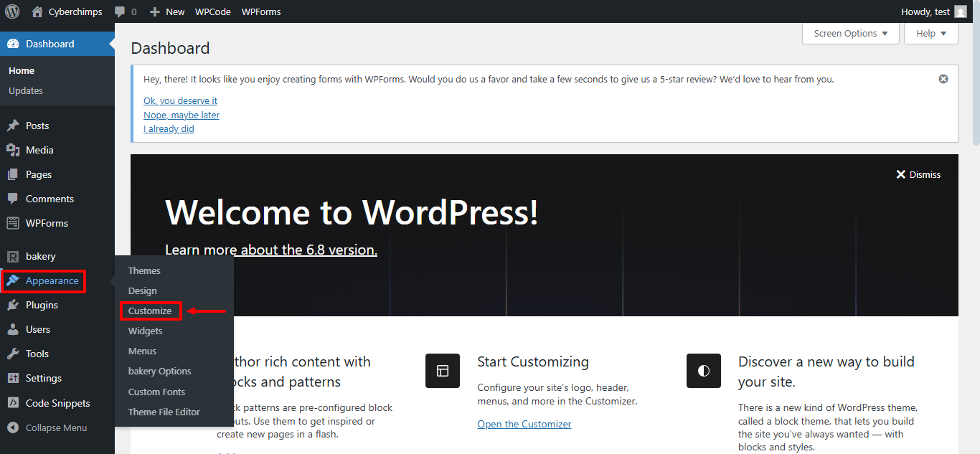Click the Open the Customizer link
Viewport: 980px width, 454px height.
click(x=524, y=424)
